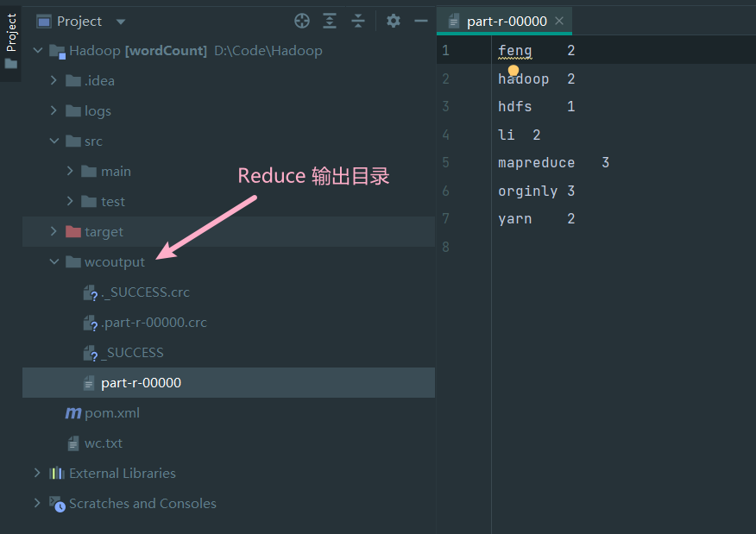The image size is (756, 534).
Task: Click the Select Opened File target icon
Action: [302, 21]
